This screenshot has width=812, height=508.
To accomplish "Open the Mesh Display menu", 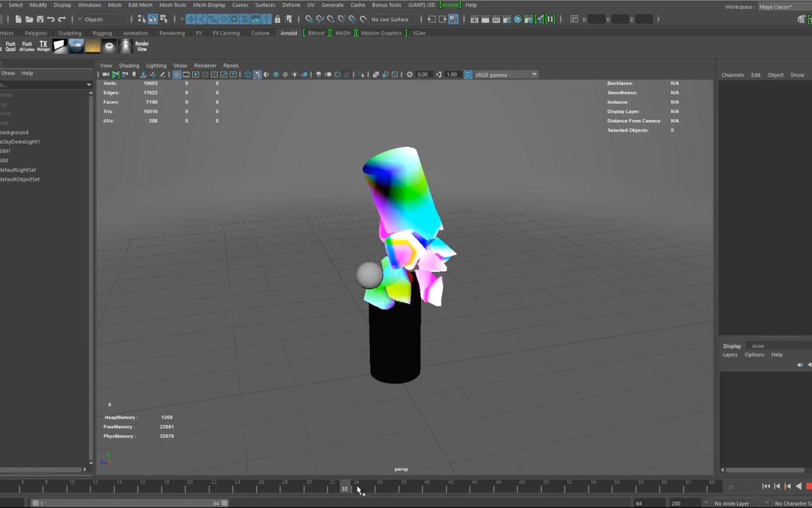I will pyautogui.click(x=209, y=5).
